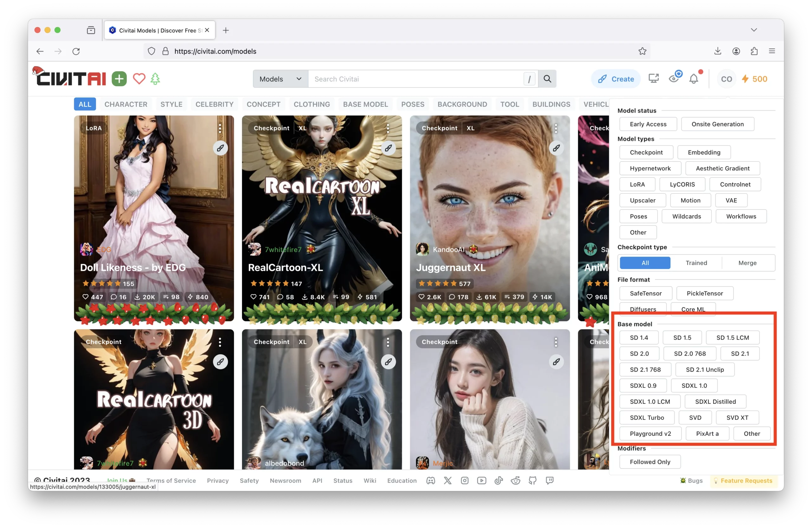Open browser extensions puzzle icon

click(754, 51)
